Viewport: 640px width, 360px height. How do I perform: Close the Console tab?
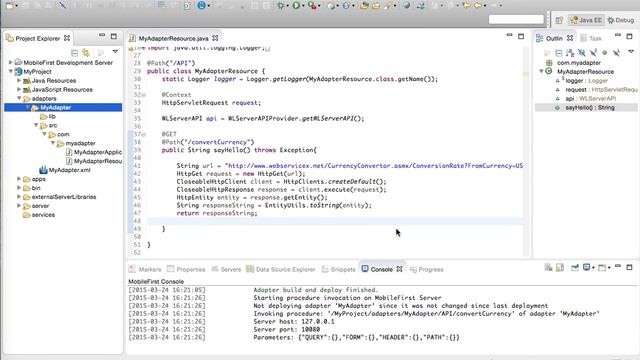tap(400, 269)
